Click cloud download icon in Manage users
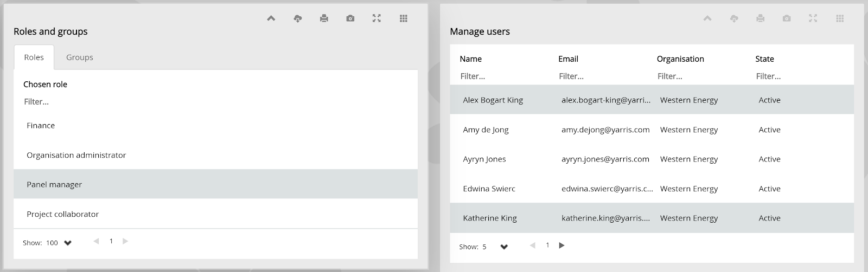The image size is (868, 272). tap(734, 18)
